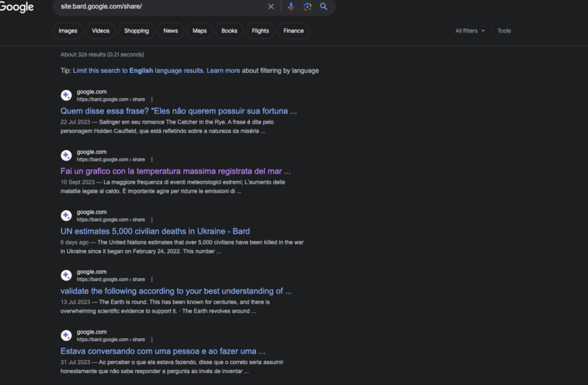The width and height of the screenshot is (588, 385).
Task: Click the snippet starting '22 Jul 2023 — Salinger em seu romance'
Action: tap(167, 126)
